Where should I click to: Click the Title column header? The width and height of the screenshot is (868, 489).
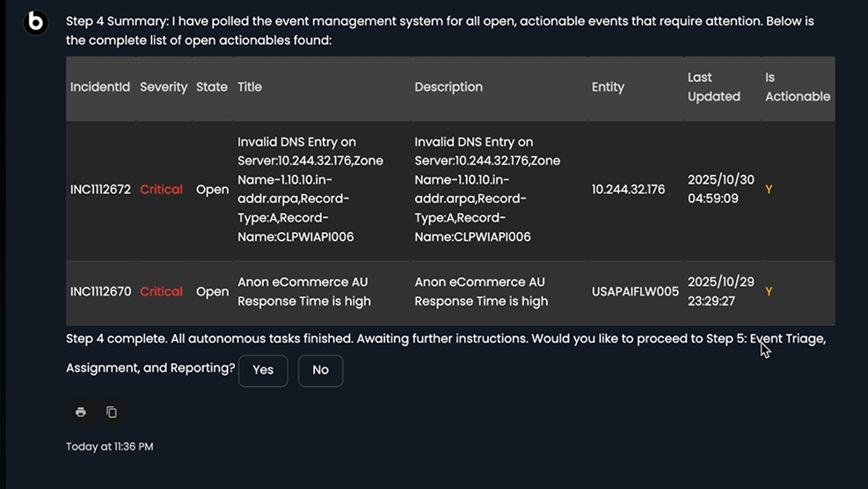pos(250,87)
